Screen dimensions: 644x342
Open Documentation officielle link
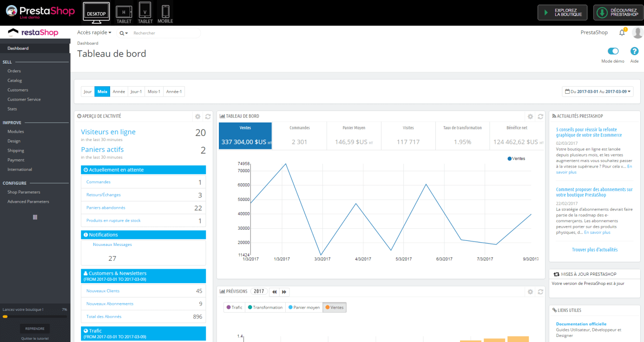coord(581,324)
